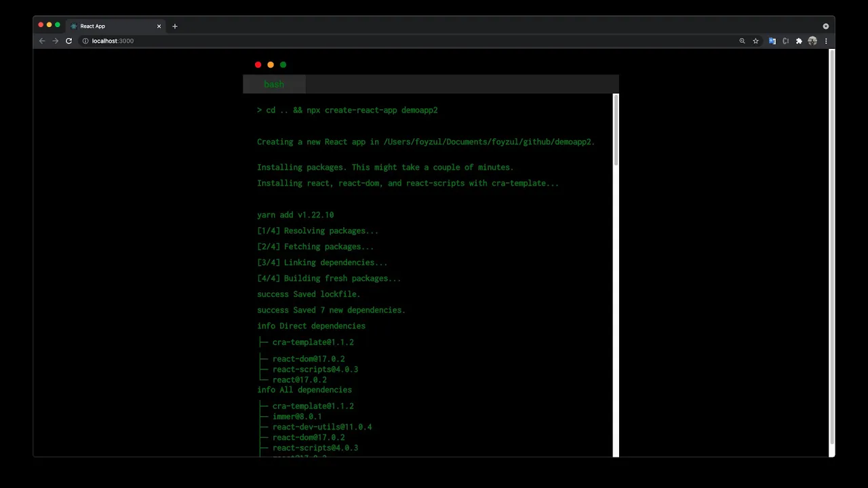868x488 pixels.
Task: View site information for localhost
Action: tap(85, 41)
